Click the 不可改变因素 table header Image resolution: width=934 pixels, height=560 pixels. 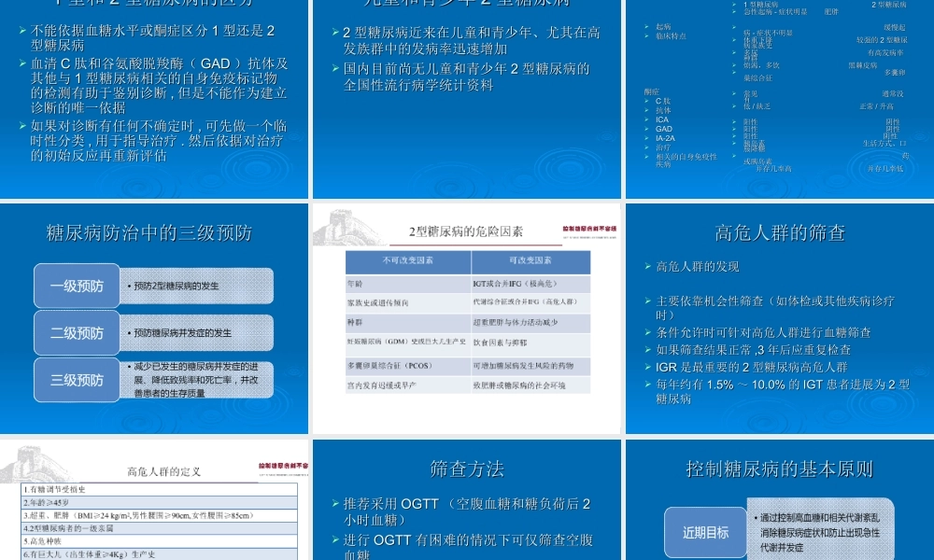tap(409, 262)
